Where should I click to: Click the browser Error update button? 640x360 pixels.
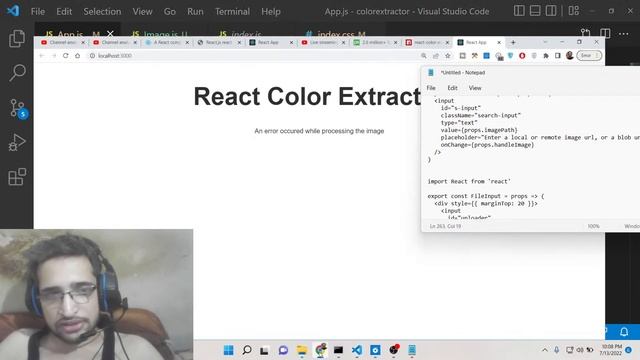tap(589, 56)
